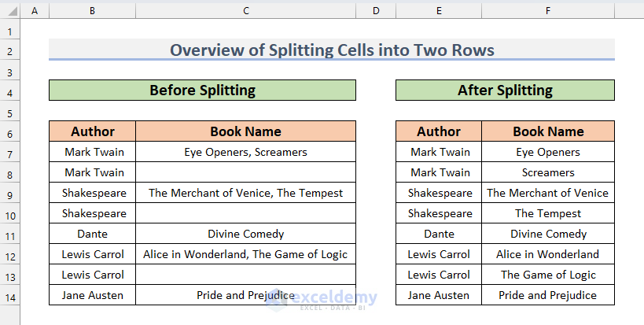644x325 pixels.
Task: Click the Select All corner triangle
Action: (x=10, y=10)
